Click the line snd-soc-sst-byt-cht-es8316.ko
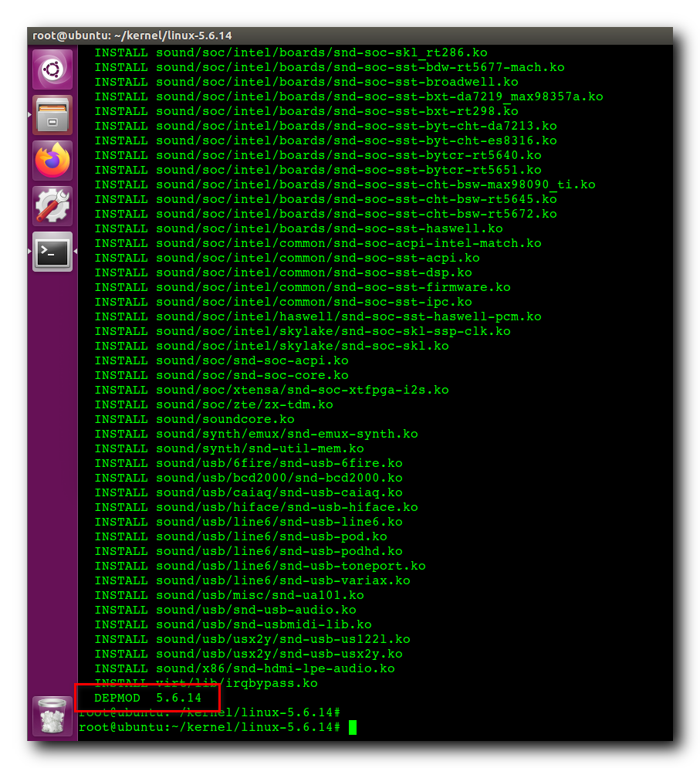The width and height of the screenshot is (700, 768). click(x=326, y=141)
